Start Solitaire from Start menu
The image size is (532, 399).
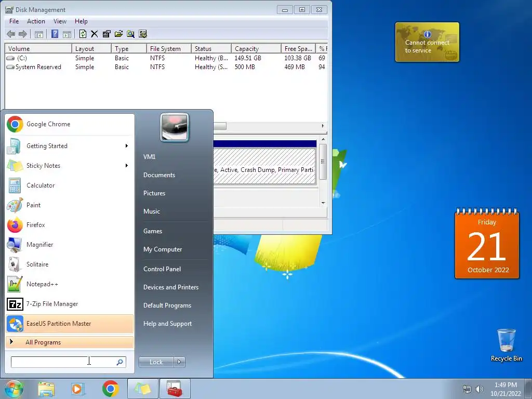[70, 264]
